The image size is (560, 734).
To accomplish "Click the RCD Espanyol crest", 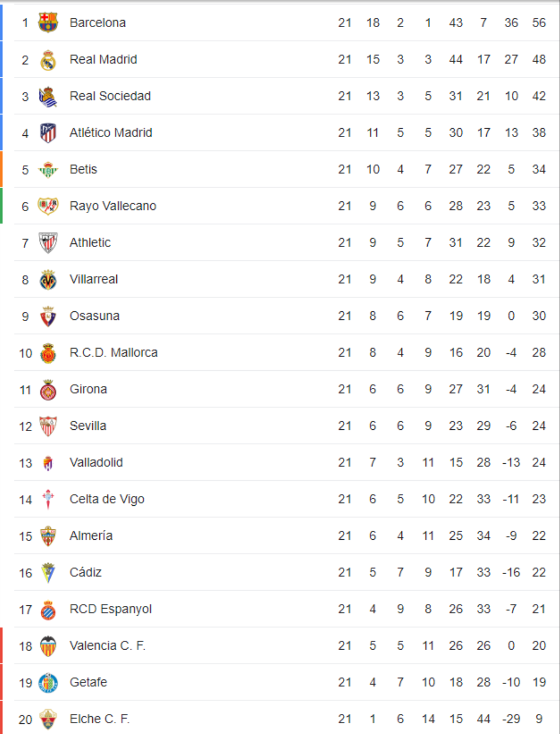I will point(48,609).
